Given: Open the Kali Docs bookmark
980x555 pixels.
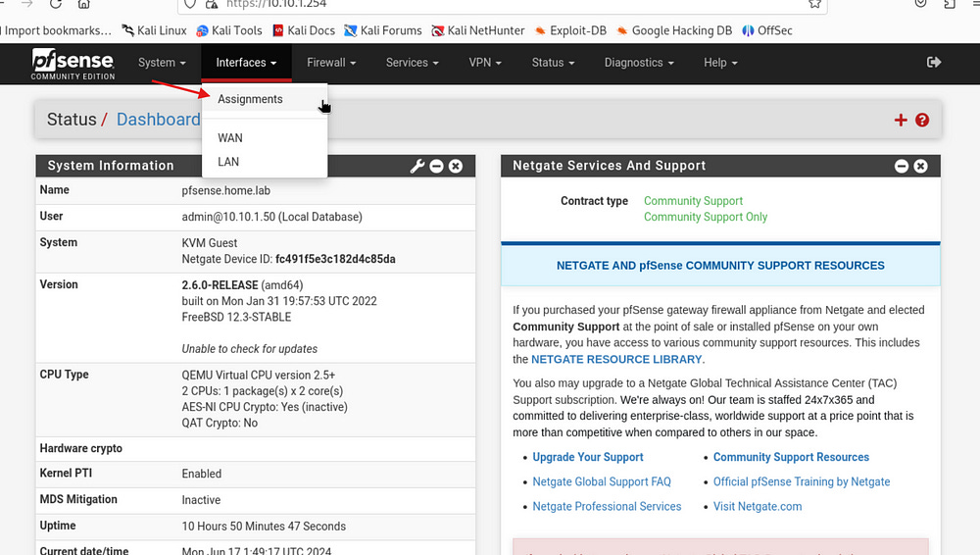Looking at the screenshot, I should pos(304,30).
